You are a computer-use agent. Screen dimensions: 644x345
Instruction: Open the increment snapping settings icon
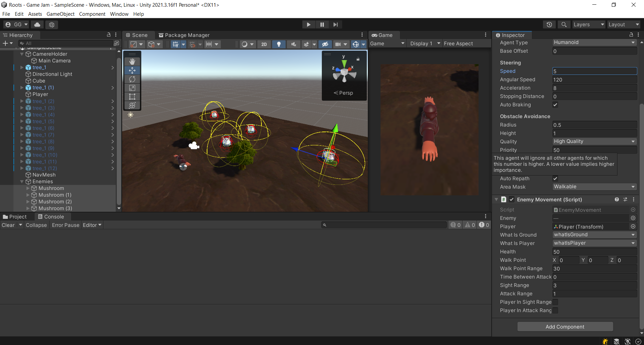click(x=209, y=44)
